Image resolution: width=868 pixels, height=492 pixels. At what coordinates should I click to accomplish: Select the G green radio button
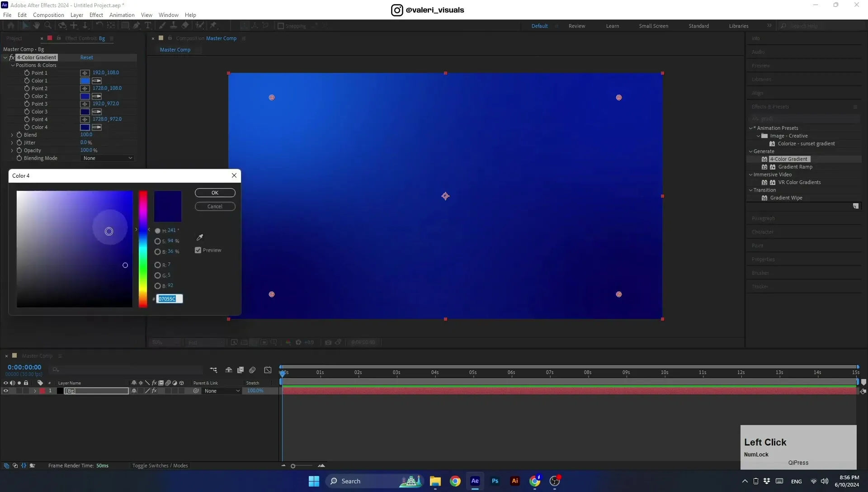coord(157,275)
